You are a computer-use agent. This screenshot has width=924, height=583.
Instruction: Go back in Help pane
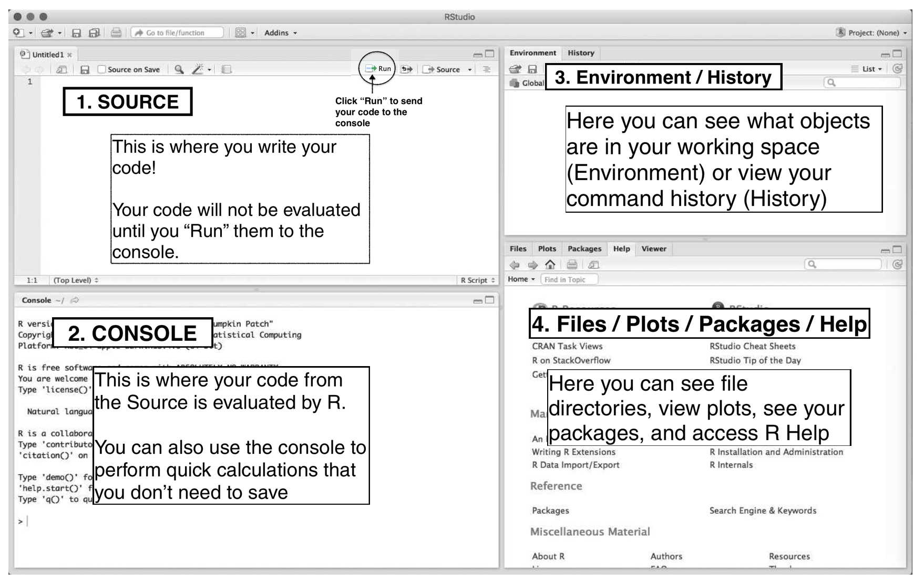pyautogui.click(x=515, y=265)
